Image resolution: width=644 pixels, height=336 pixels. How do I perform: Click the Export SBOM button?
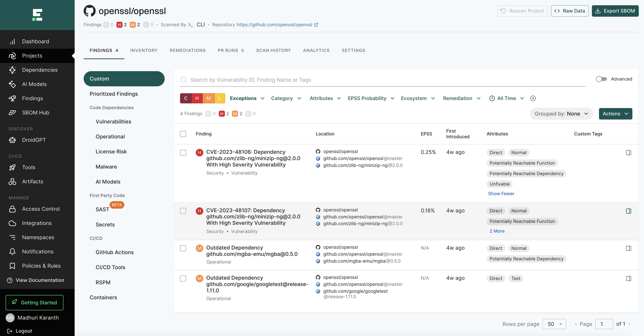pyautogui.click(x=615, y=11)
